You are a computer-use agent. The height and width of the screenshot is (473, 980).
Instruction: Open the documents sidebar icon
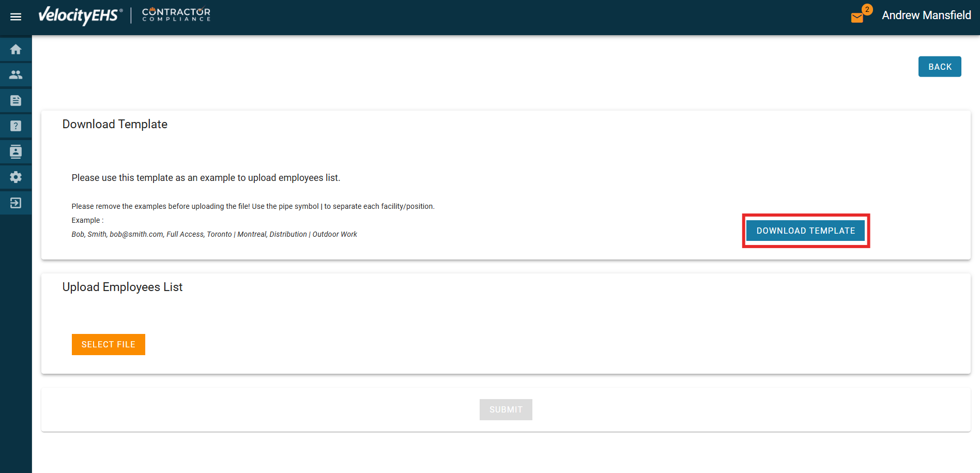[16, 100]
